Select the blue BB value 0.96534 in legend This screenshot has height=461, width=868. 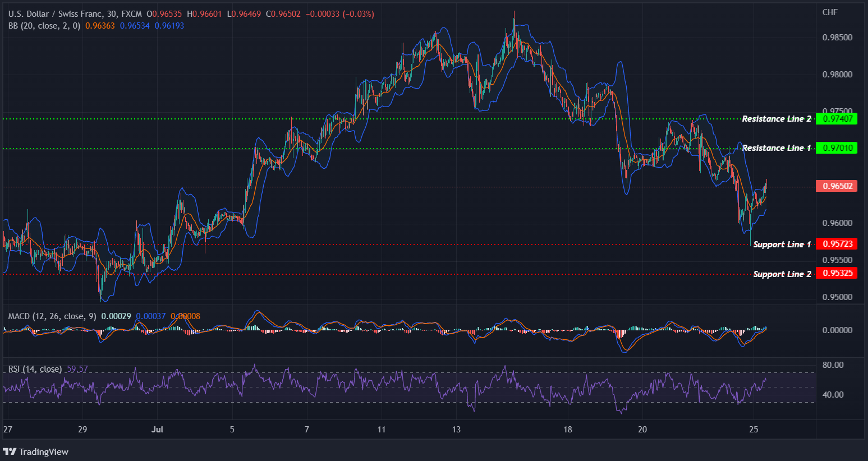coord(134,25)
